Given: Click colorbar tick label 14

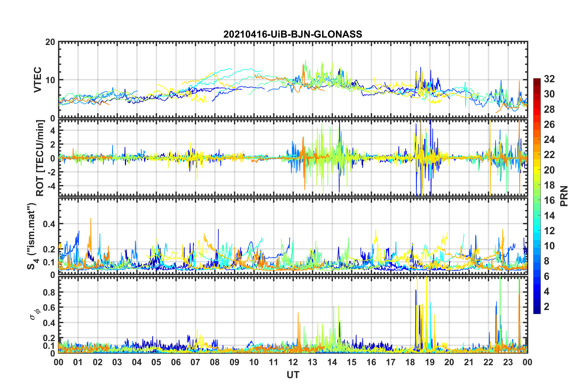Looking at the screenshot, I should [x=549, y=216].
